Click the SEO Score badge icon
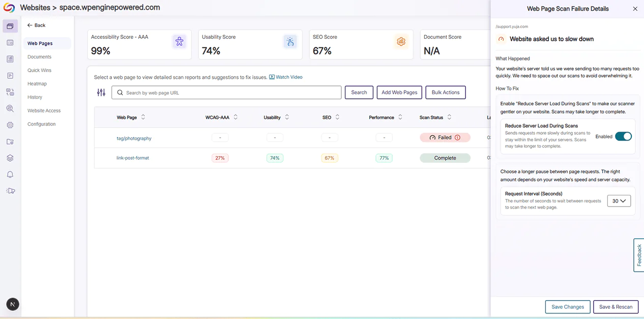The width and height of the screenshot is (644, 319). coord(401,42)
